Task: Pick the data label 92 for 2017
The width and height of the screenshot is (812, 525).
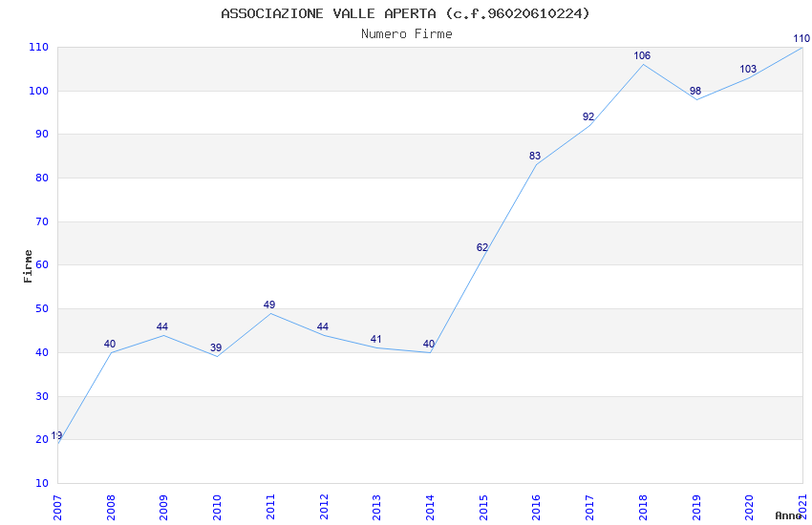Action: pos(588,116)
